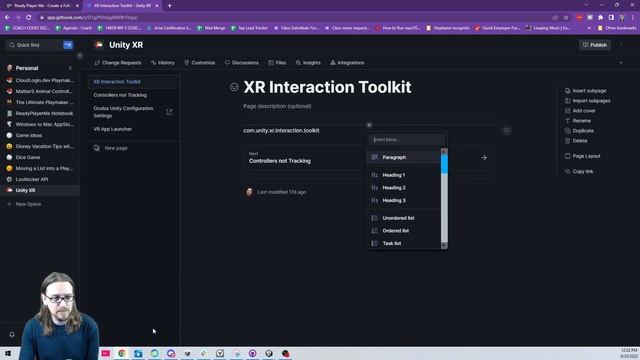
Task: Click the Windows Start button
Action: coord(8,353)
